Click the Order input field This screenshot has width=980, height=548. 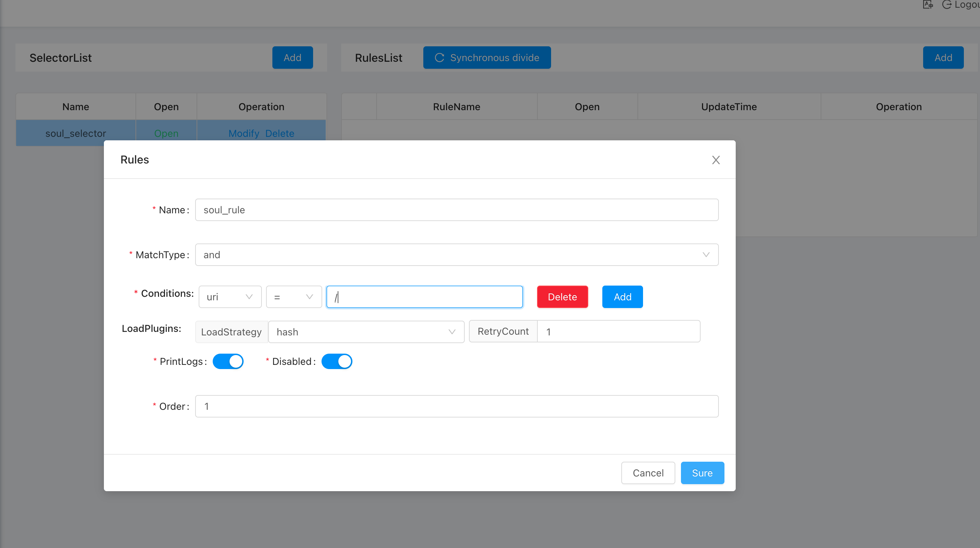click(x=457, y=406)
